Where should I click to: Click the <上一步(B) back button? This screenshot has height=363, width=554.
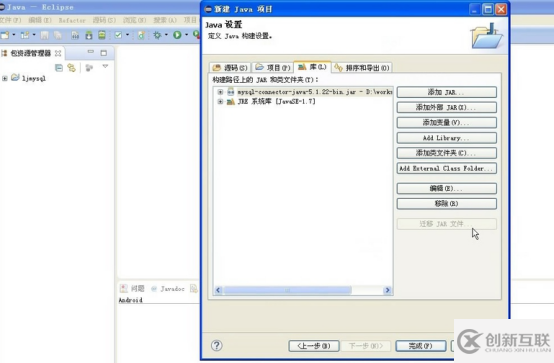pos(314,346)
